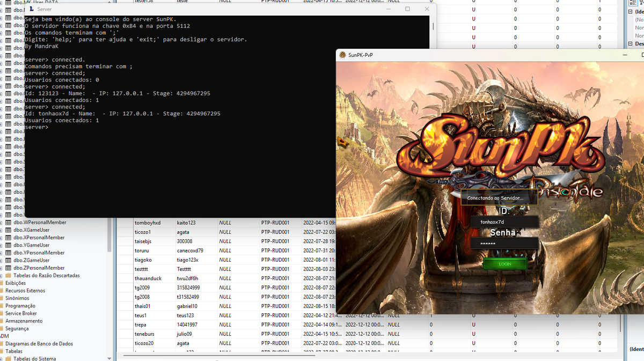Screen dimensions: 644x361
Task: Expand the dbo.WPersonalMember tree node
Action: (2, 223)
